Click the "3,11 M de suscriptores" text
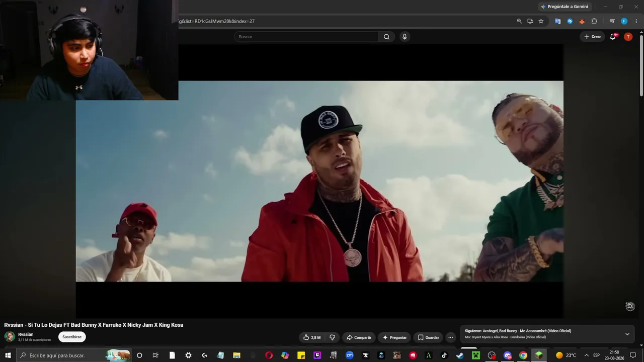Image resolution: width=644 pixels, height=362 pixels. (35, 340)
